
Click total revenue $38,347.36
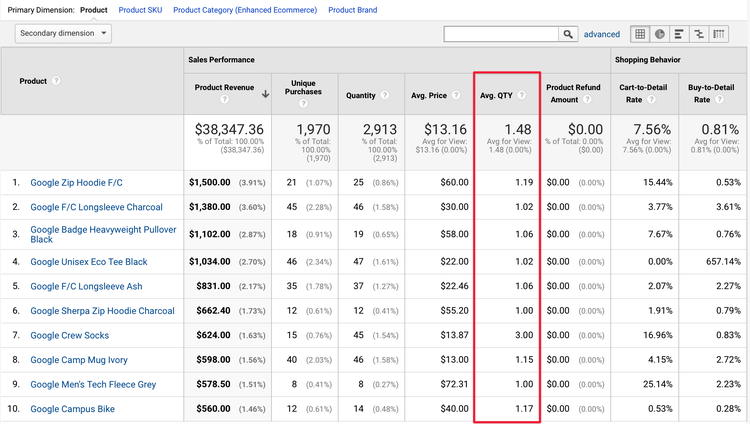pyautogui.click(x=229, y=129)
